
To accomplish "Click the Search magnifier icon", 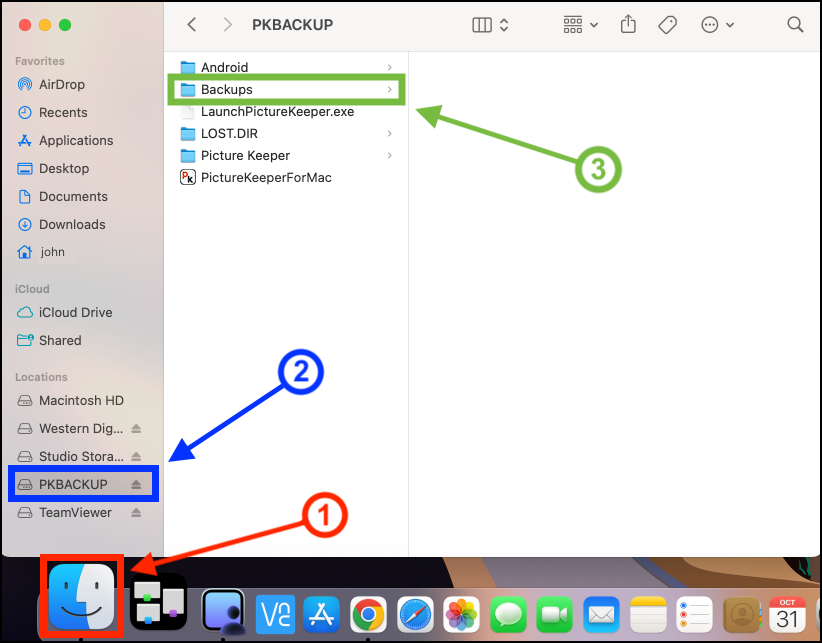I will coord(795,24).
